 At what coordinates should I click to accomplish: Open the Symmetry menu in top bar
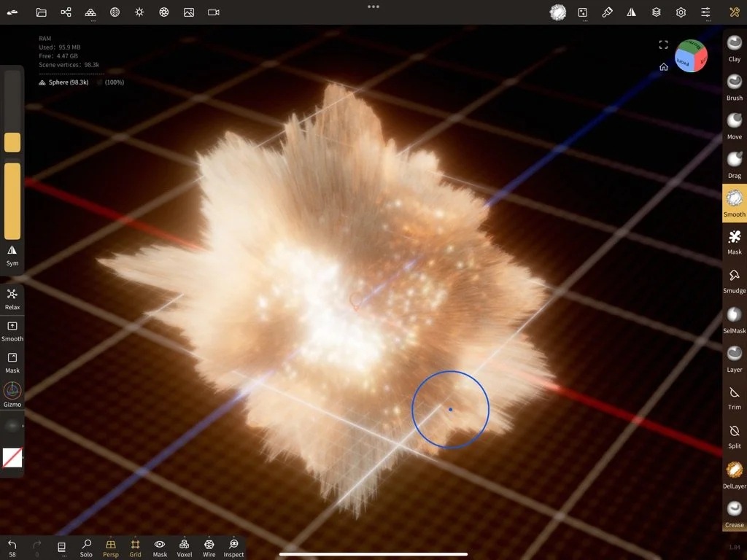pos(632,12)
